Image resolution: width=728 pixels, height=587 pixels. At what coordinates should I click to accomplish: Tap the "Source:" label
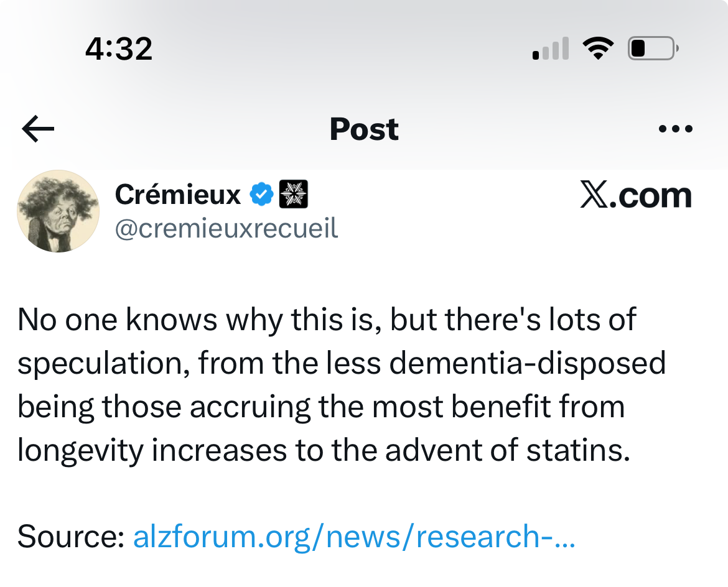pyautogui.click(x=71, y=536)
